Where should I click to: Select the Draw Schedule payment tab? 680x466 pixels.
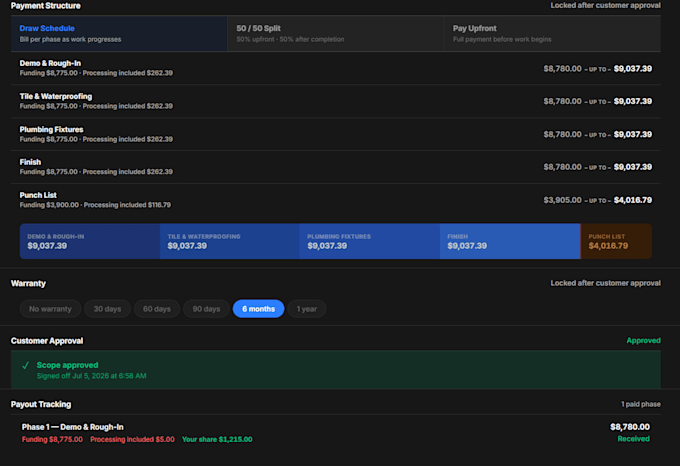point(119,33)
